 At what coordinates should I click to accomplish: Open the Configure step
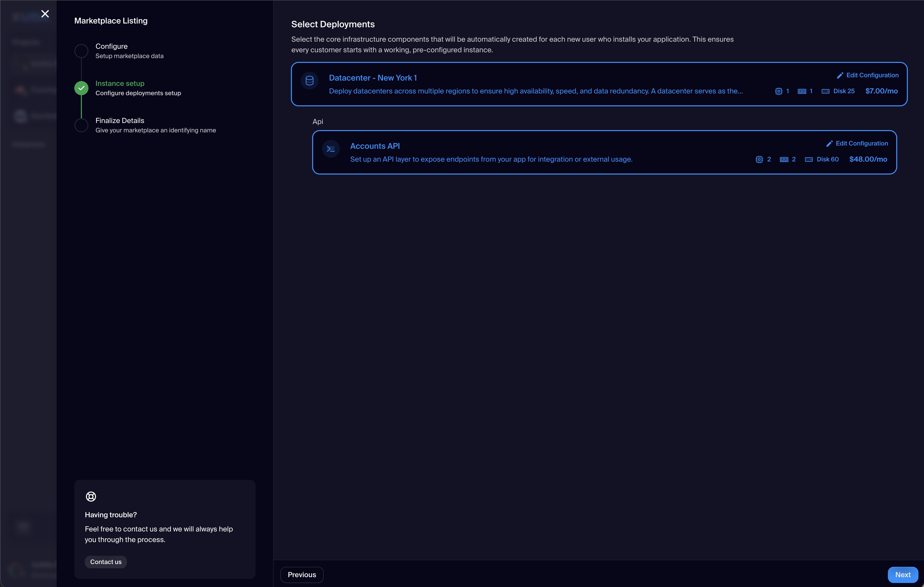pos(111,46)
